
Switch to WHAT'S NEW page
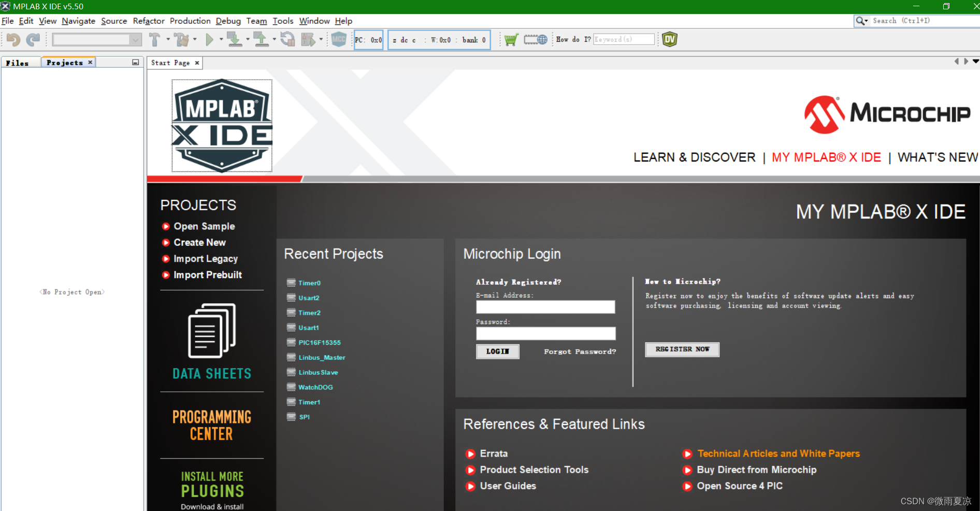[938, 157]
